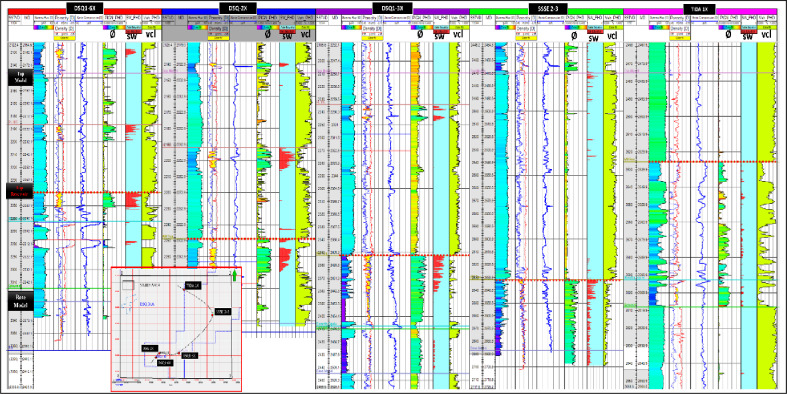Image resolution: width=787 pixels, height=394 pixels.
Task: Click the SW saturation track label under DSQ1-6X
Action: click(x=133, y=37)
